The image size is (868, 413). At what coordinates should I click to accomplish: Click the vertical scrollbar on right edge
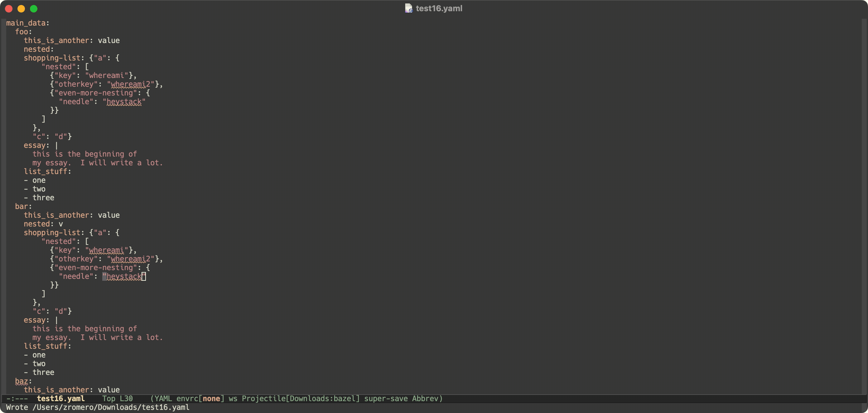[x=864, y=202]
